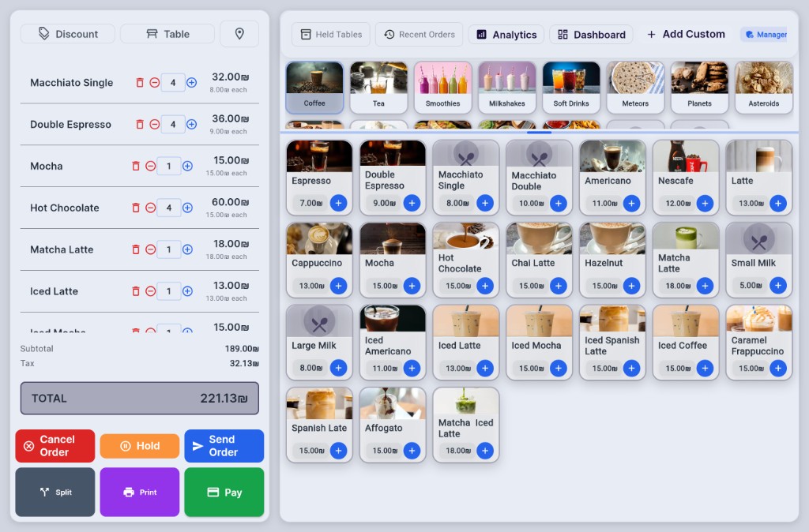Image resolution: width=809 pixels, height=532 pixels.
Task: Add Espresso with plus button
Action: 338,203
